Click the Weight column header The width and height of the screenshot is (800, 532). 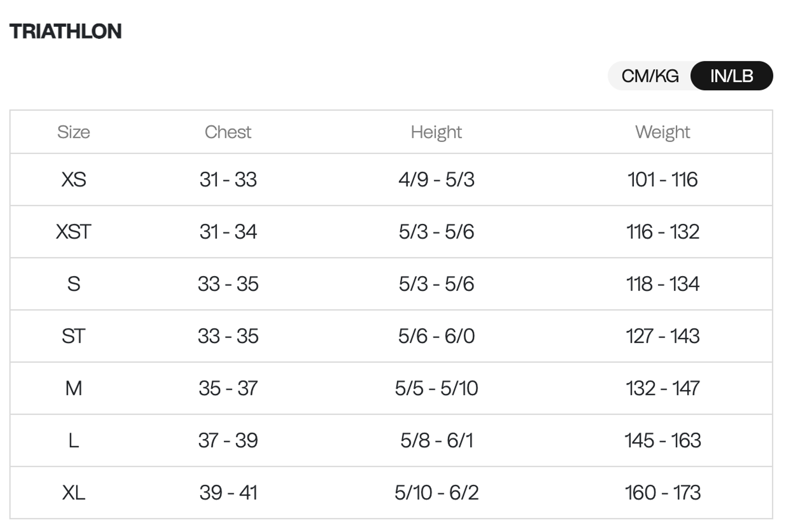click(662, 132)
